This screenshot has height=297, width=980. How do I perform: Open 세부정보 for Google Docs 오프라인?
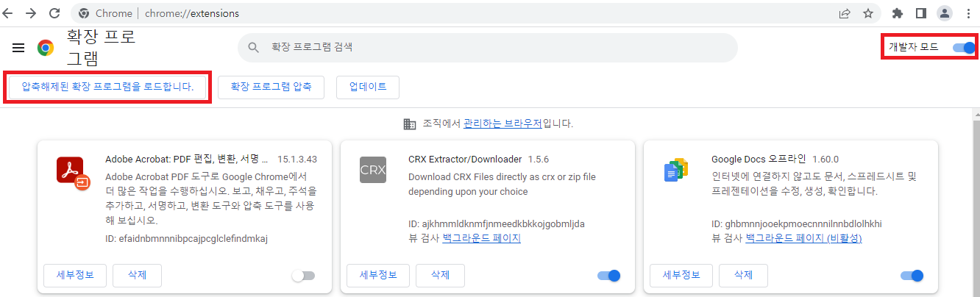(681, 276)
